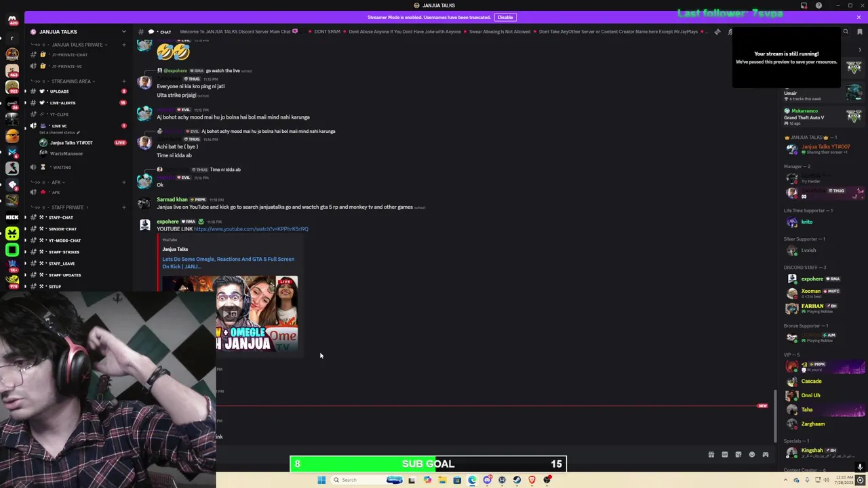This screenshot has height=488, width=868.
Task: Open staff-strikes channel
Action: pos(77,252)
